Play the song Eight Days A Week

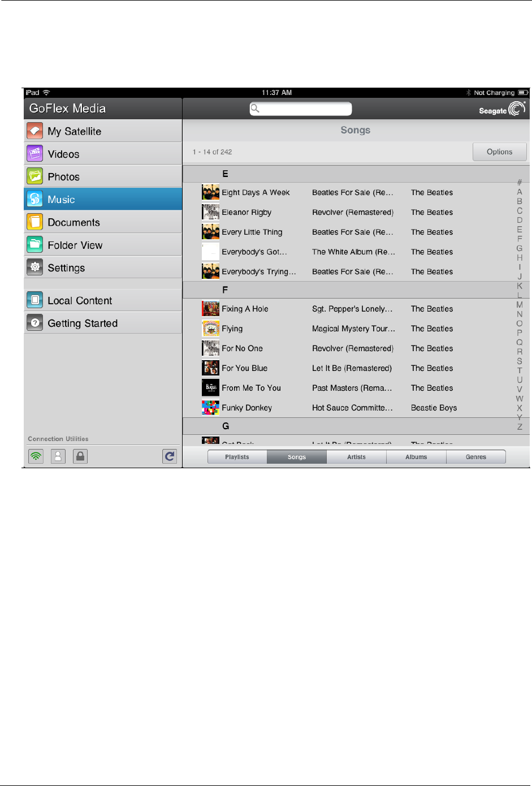coord(256,192)
